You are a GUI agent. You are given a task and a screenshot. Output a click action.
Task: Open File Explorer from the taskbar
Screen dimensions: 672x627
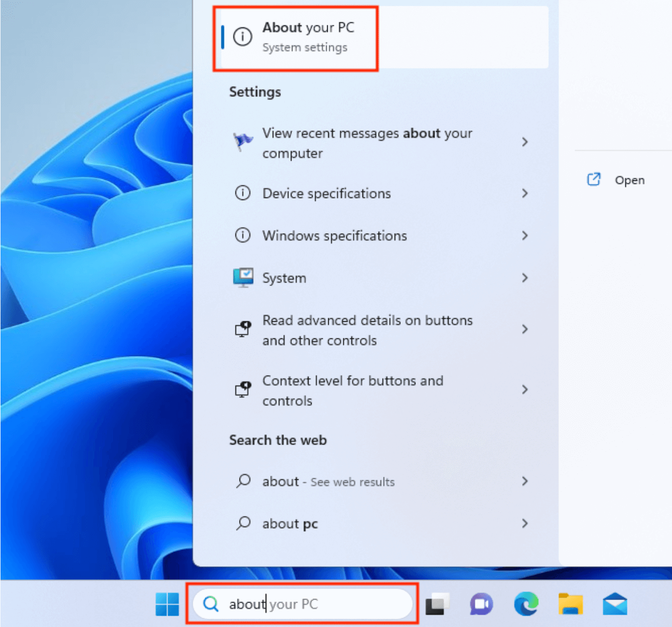[570, 604]
